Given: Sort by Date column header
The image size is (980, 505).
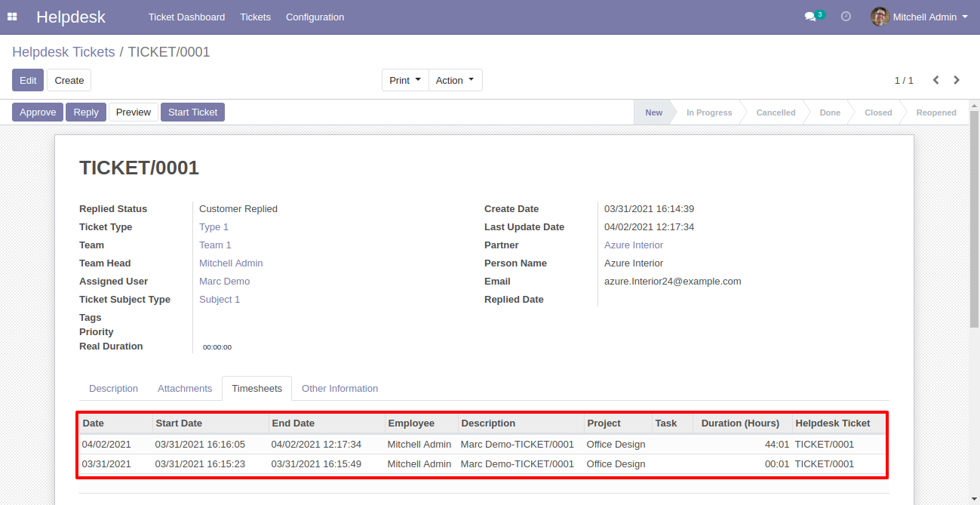Looking at the screenshot, I should click(115, 423).
